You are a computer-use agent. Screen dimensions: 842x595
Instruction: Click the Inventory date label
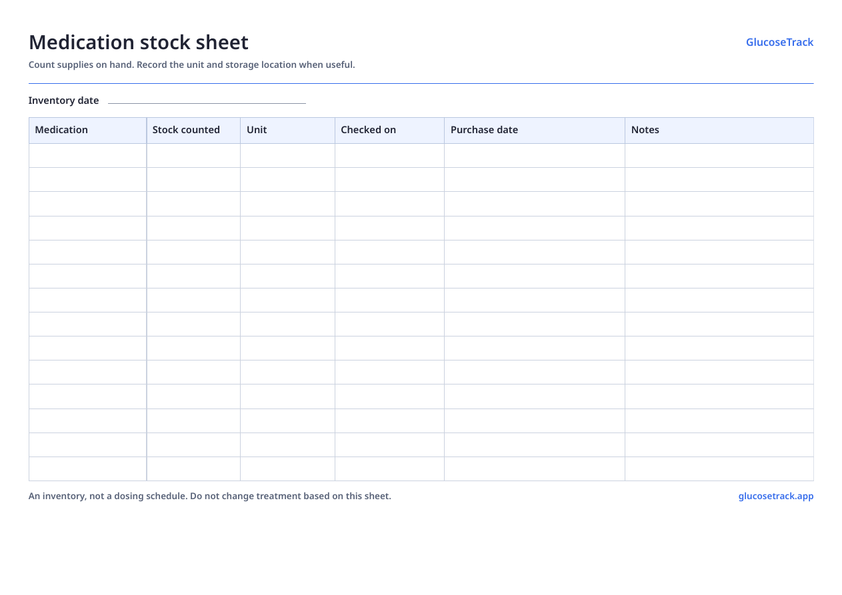(x=63, y=100)
